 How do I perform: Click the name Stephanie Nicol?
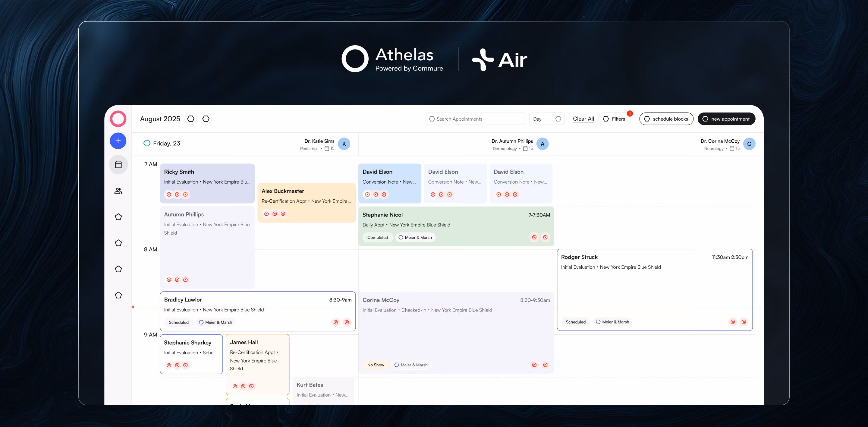382,215
